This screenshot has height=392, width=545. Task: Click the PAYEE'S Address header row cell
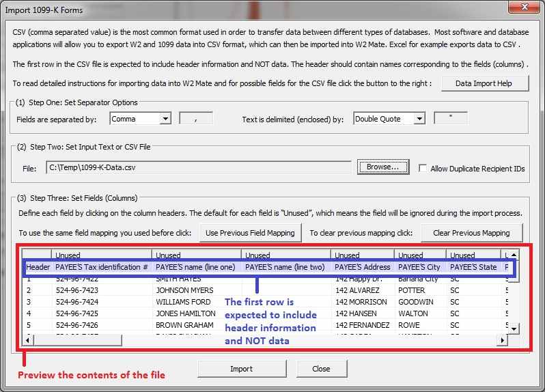pyautogui.click(x=362, y=267)
